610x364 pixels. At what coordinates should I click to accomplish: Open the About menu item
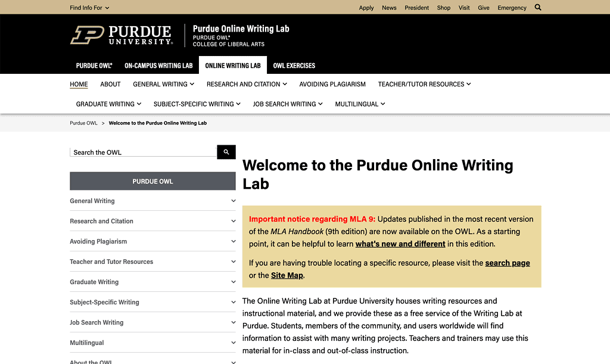point(110,84)
